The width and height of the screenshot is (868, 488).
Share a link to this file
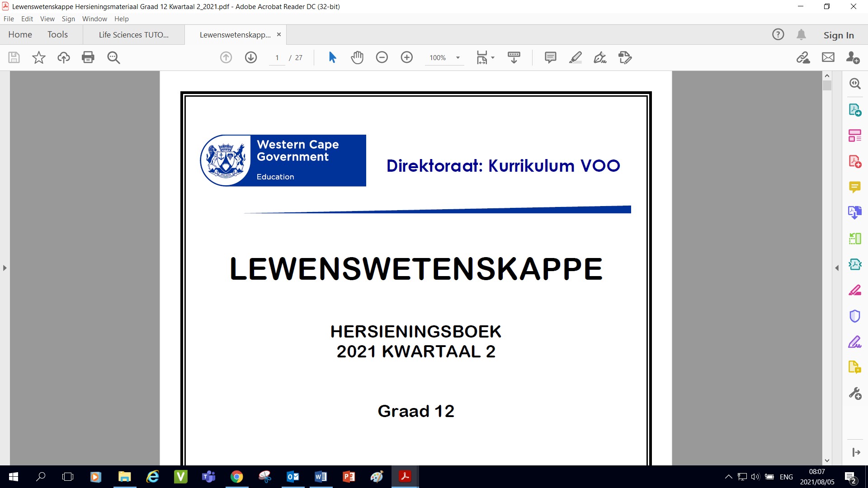803,57
